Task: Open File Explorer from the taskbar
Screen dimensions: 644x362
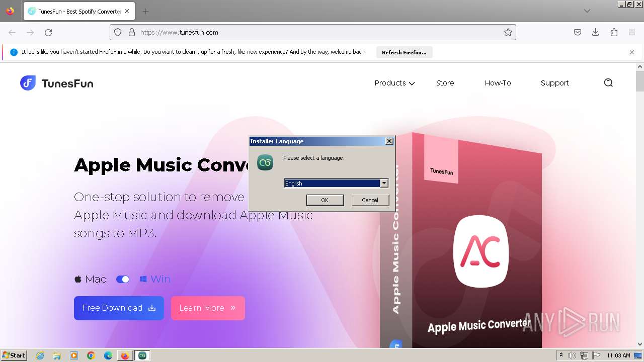Action: pos(57,355)
